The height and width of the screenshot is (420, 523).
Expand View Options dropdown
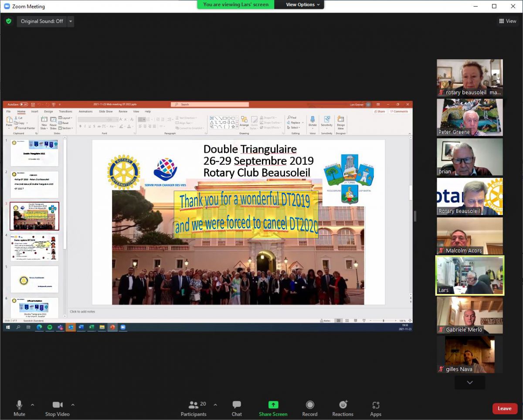[302, 4]
